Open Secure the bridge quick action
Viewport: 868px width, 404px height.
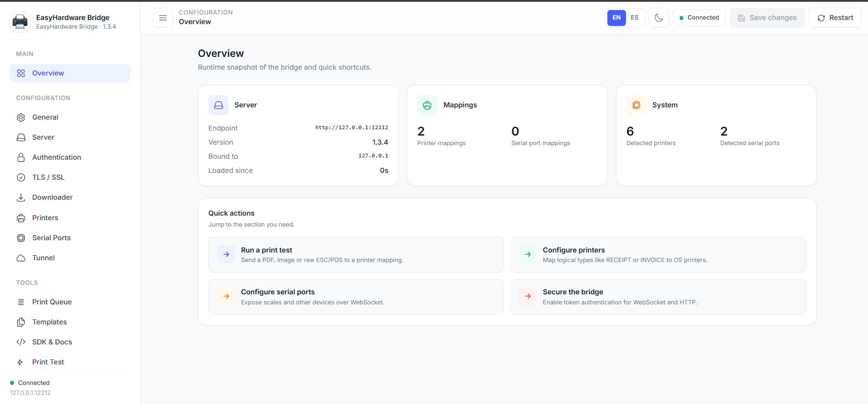[x=658, y=297]
